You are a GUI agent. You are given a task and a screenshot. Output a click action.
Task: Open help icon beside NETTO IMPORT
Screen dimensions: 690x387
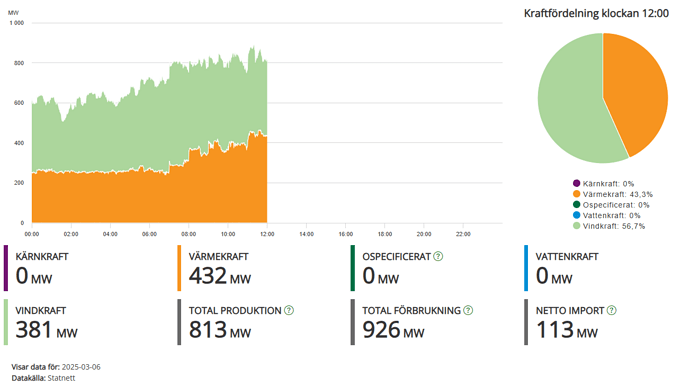pos(612,310)
